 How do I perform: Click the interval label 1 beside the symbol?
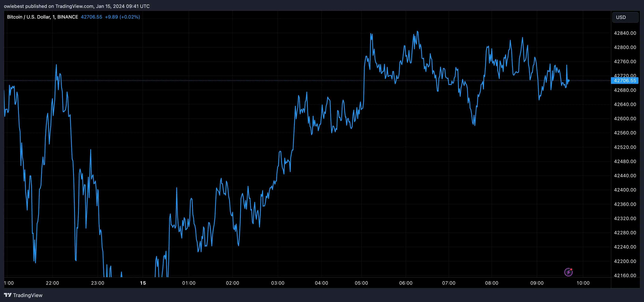point(53,17)
